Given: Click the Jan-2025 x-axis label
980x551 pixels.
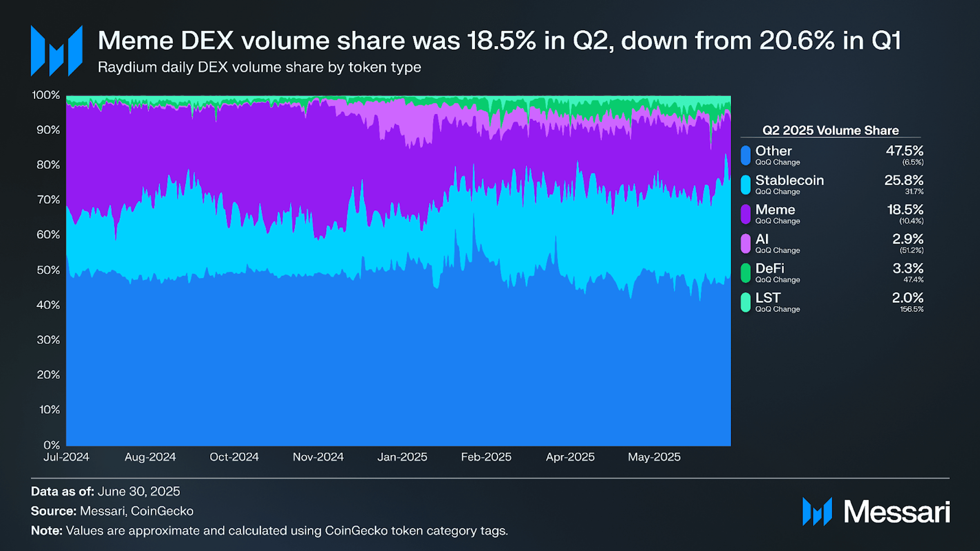Looking at the screenshot, I should (x=402, y=457).
